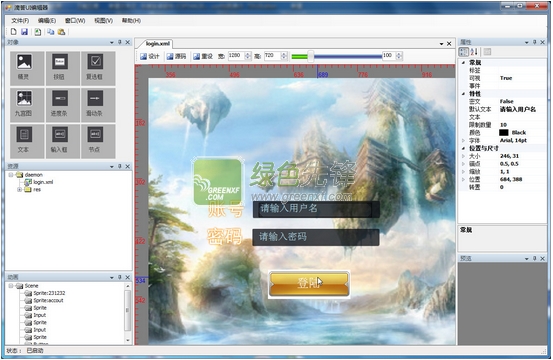The image size is (553, 360).
Task: Expand the res folder in resources
Action: [x=19, y=190]
